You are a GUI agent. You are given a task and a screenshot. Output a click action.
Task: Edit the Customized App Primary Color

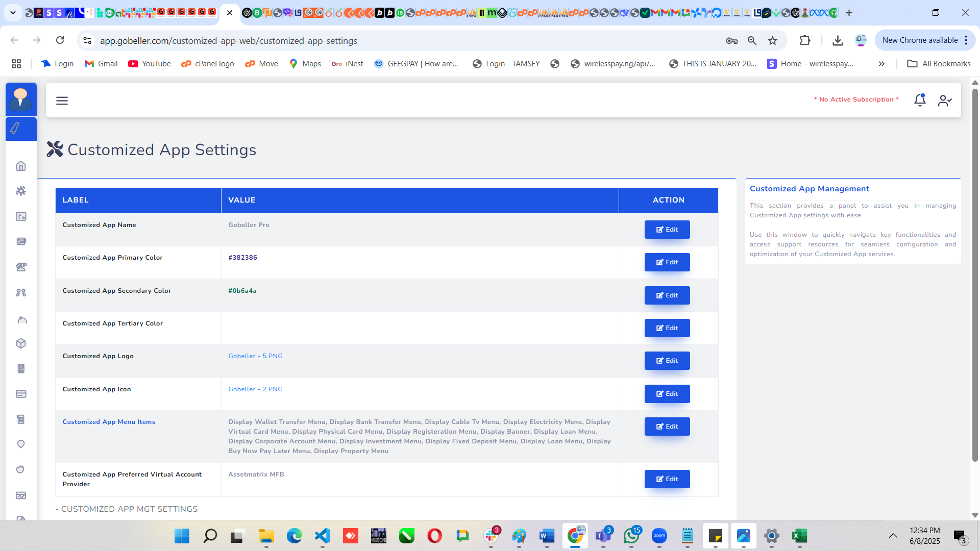667,262
